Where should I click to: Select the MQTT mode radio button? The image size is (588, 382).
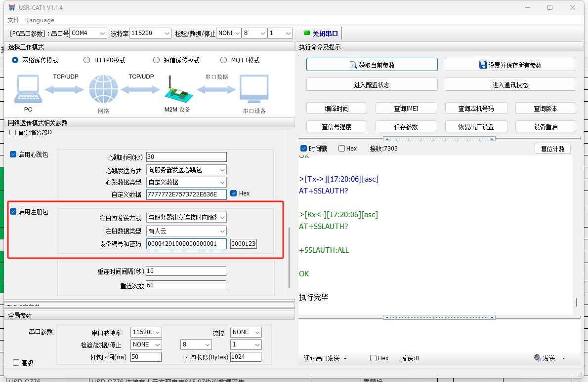point(223,60)
